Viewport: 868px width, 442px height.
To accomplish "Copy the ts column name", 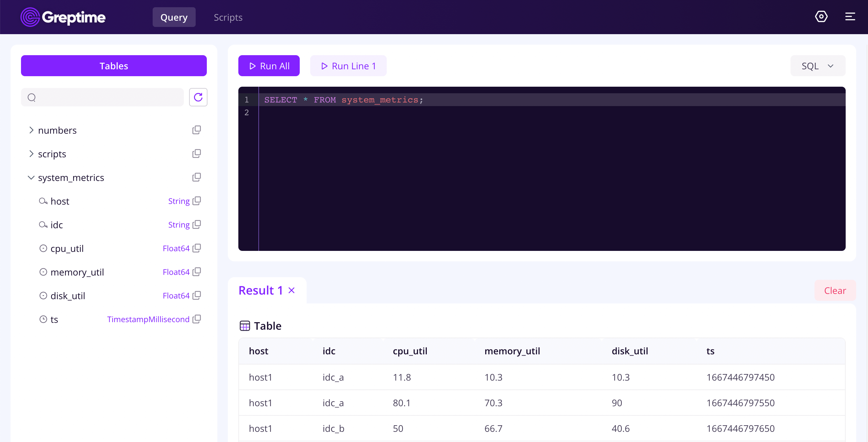I will point(197,319).
